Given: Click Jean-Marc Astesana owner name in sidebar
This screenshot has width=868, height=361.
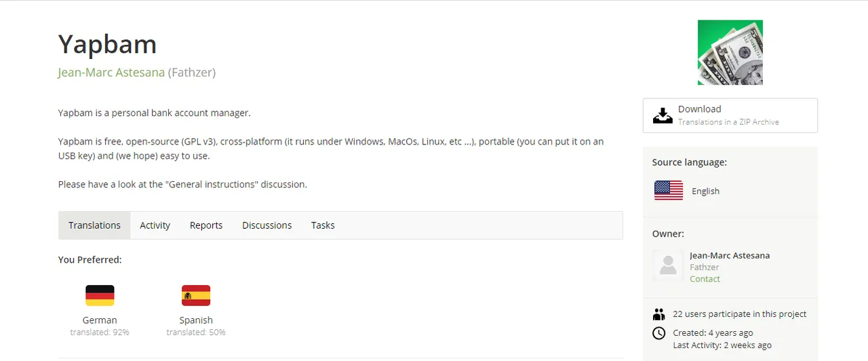Looking at the screenshot, I should [730, 256].
